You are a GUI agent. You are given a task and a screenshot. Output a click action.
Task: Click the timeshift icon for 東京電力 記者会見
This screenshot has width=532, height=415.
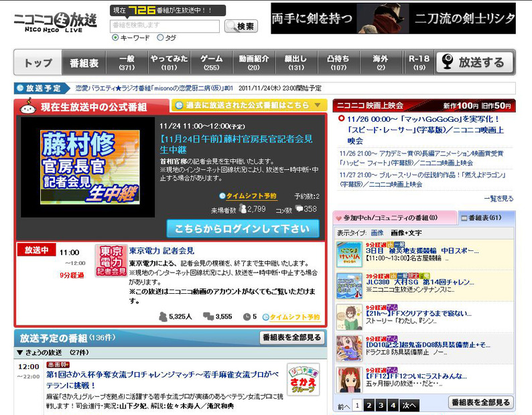click(x=265, y=317)
